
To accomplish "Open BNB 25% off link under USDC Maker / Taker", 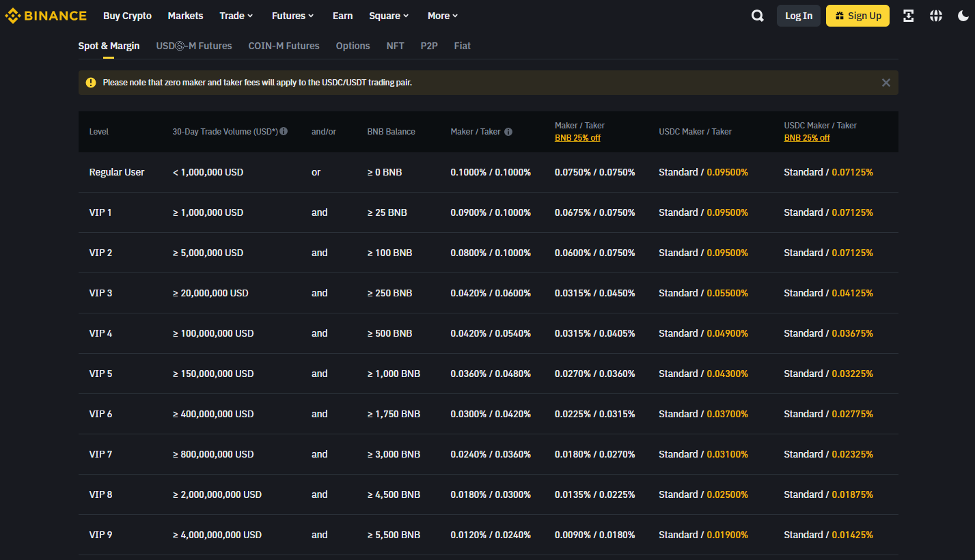I will (x=807, y=138).
